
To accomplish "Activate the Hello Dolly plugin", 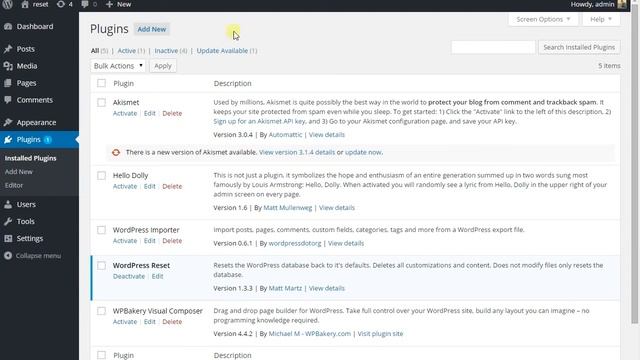I will point(125,187).
